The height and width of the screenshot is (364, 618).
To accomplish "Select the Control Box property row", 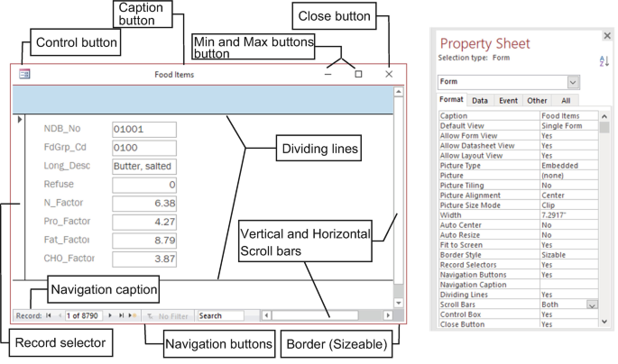I will coord(518,314).
